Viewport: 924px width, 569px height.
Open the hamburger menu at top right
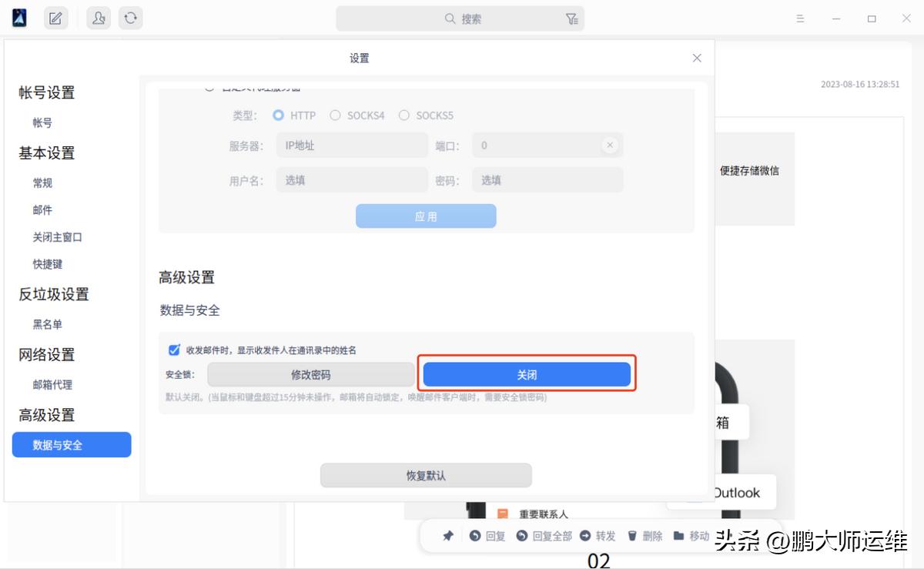(x=800, y=17)
